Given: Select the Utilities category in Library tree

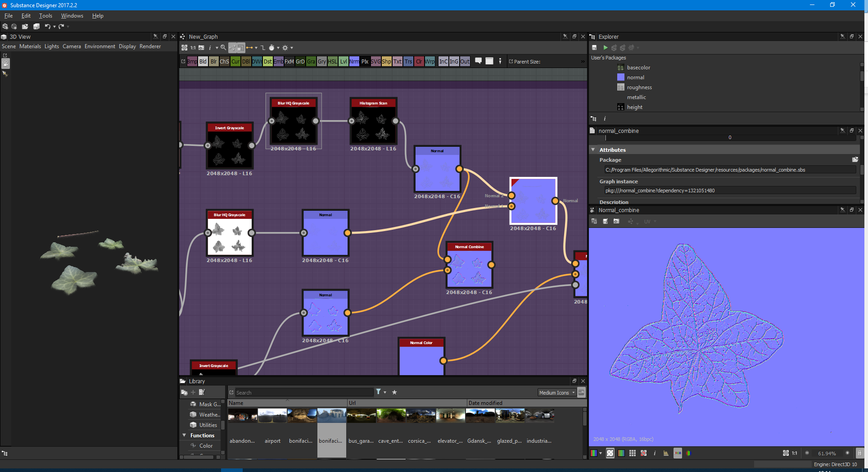Looking at the screenshot, I should [208, 425].
